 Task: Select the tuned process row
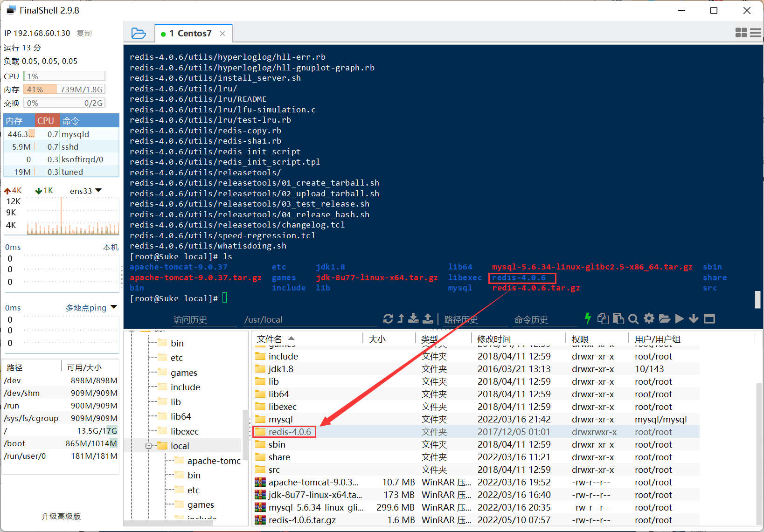(x=61, y=172)
